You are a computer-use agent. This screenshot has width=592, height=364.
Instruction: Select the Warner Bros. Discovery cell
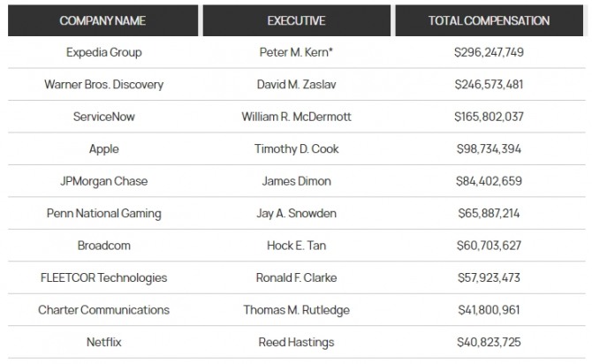103,85
